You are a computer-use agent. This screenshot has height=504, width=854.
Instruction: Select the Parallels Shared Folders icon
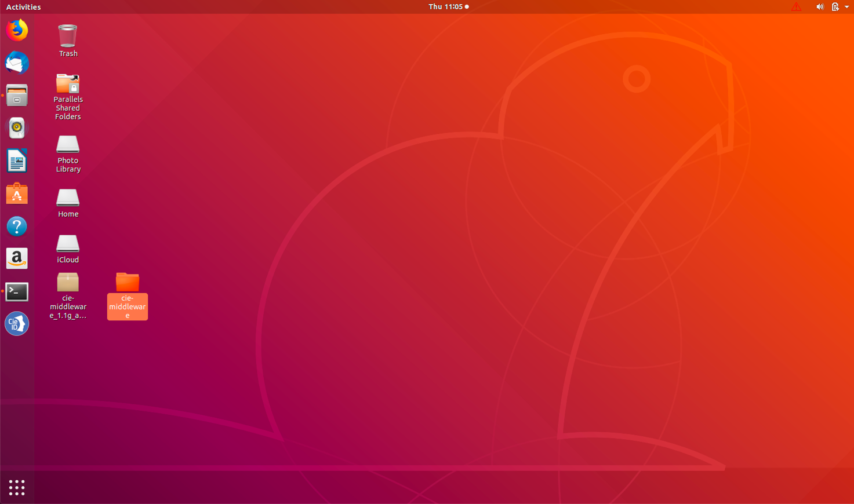click(68, 83)
